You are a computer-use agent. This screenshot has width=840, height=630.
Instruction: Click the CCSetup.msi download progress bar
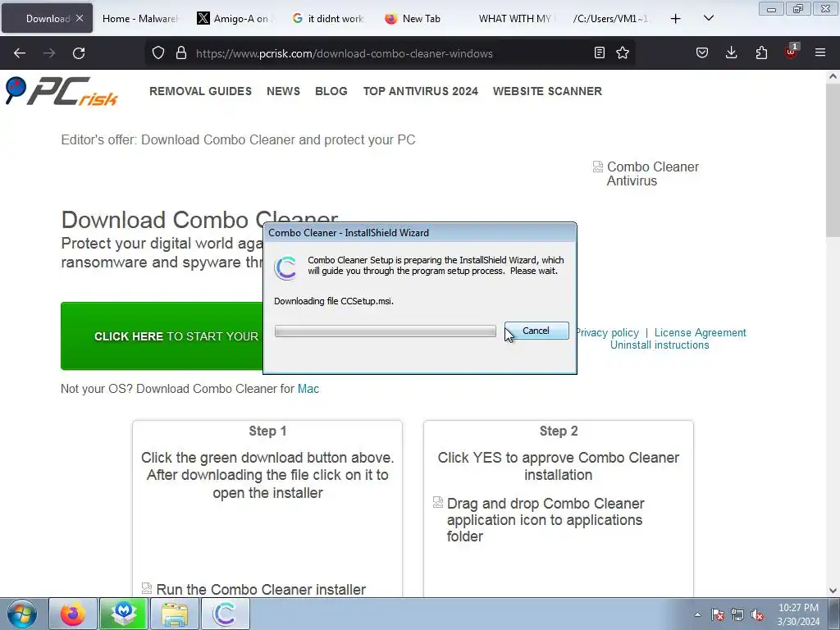pyautogui.click(x=386, y=331)
